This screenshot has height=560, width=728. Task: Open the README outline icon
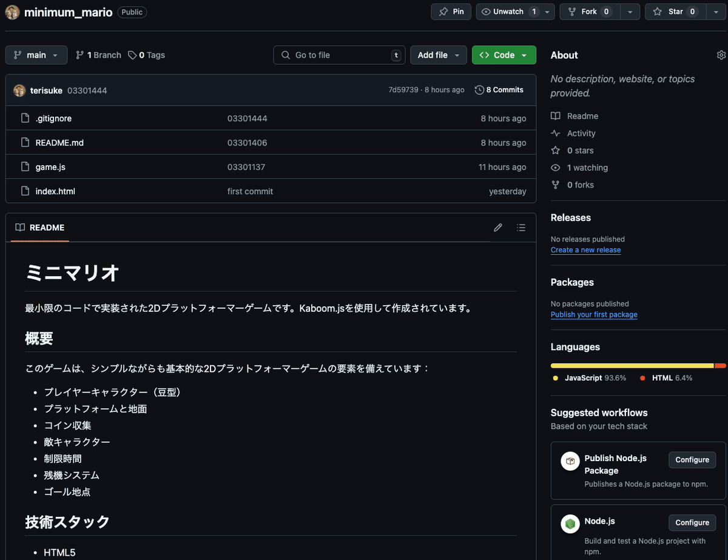coord(521,228)
